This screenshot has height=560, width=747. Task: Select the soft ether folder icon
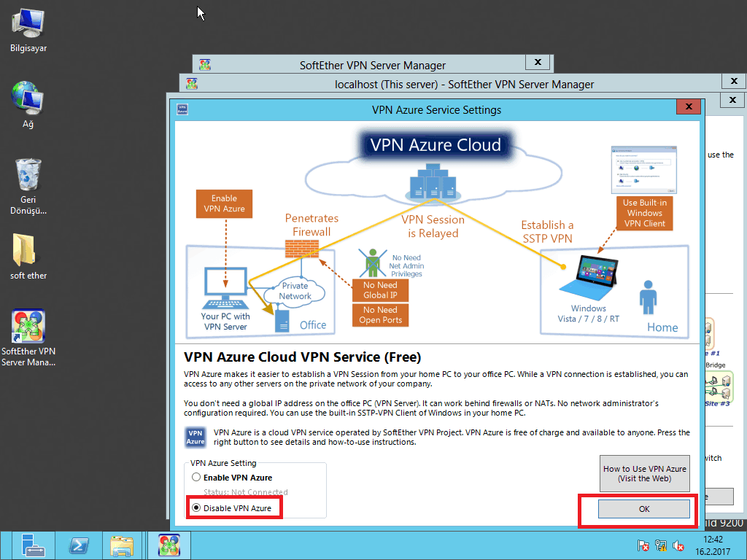pyautogui.click(x=28, y=250)
